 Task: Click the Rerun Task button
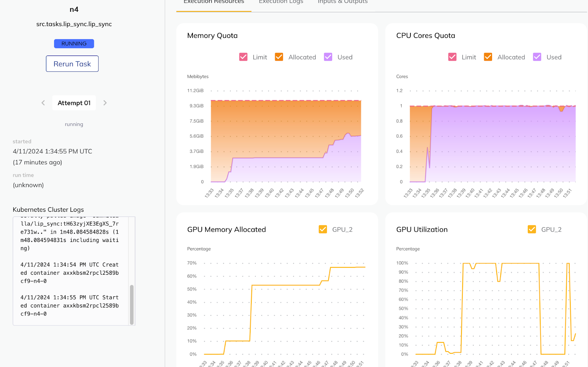pos(72,64)
